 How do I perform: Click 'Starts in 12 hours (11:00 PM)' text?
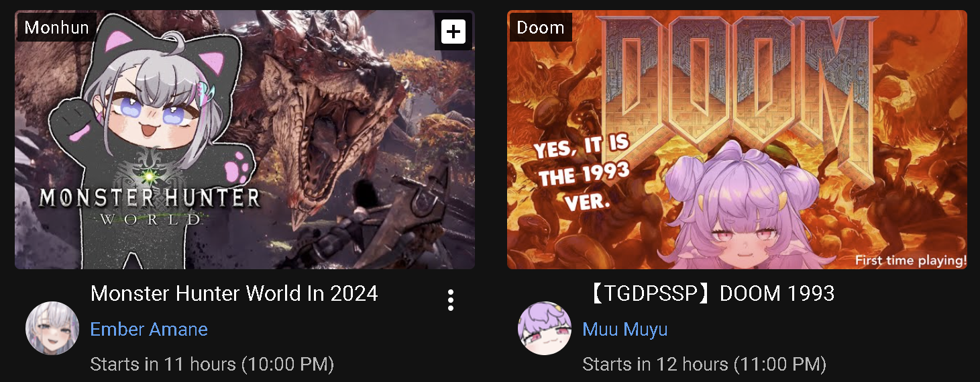[x=704, y=365]
